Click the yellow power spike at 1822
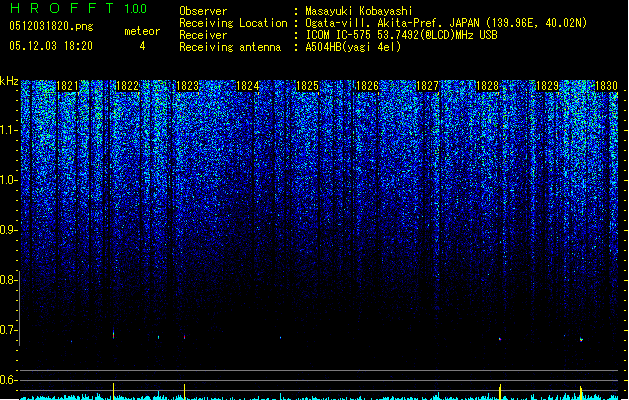 point(114,391)
